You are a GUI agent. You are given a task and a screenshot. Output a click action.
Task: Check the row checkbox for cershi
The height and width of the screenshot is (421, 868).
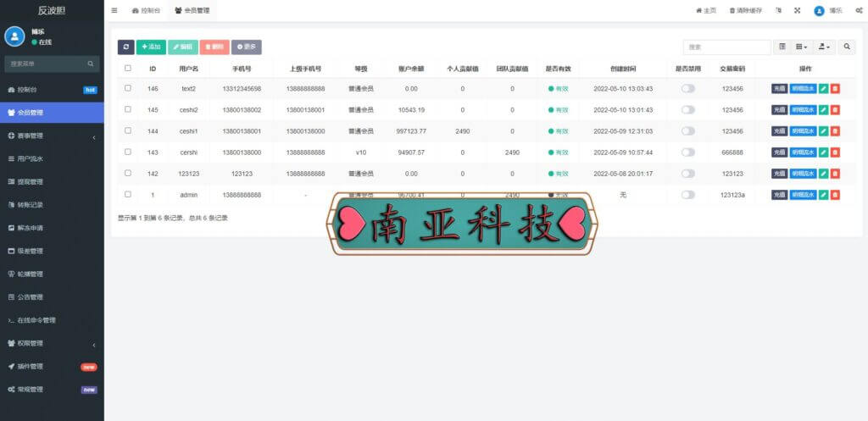coord(128,152)
